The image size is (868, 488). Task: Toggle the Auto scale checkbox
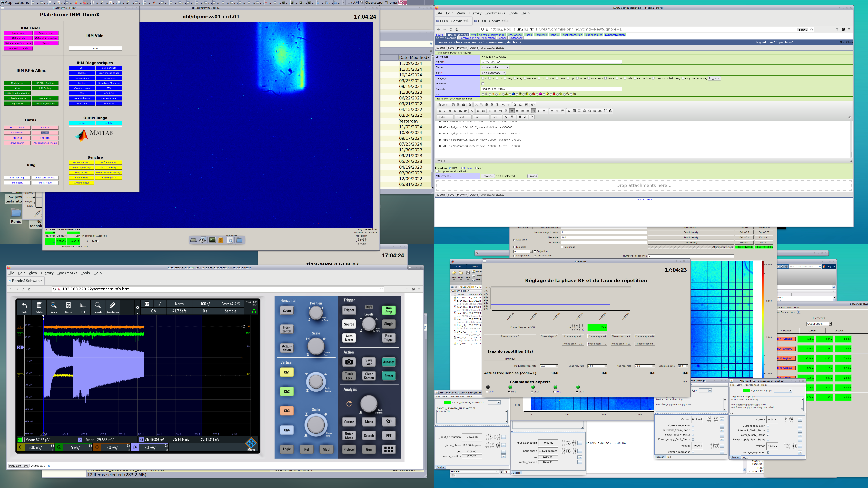click(x=514, y=240)
